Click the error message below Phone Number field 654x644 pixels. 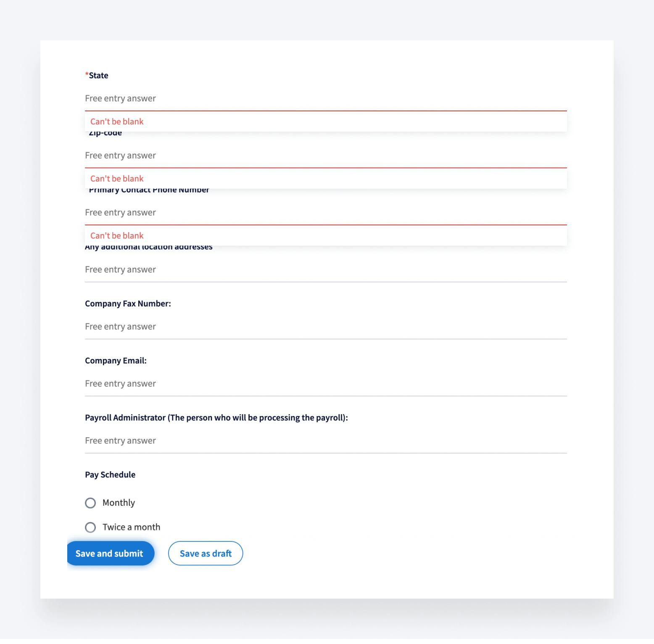pos(117,236)
